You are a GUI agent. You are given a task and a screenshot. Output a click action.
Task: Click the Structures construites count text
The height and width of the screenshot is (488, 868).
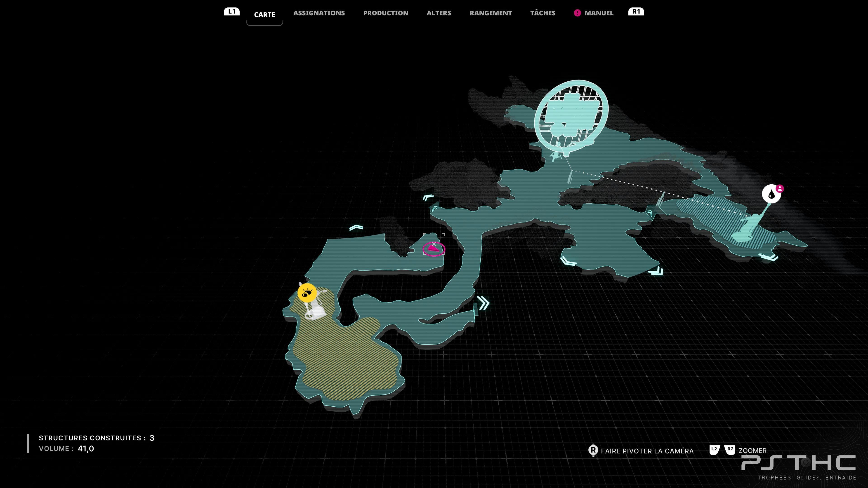(x=96, y=438)
